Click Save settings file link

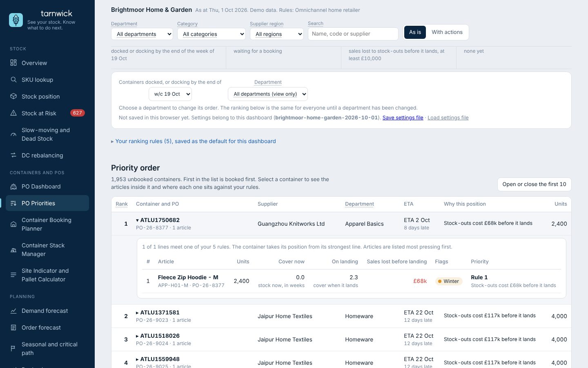tap(403, 118)
